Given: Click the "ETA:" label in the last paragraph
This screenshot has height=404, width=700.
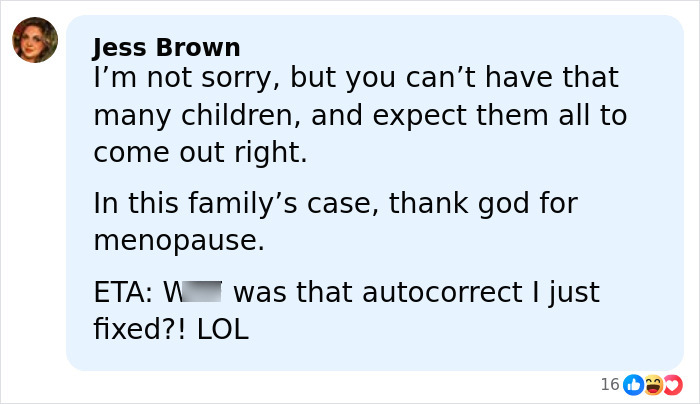Looking at the screenshot, I should 123,293.
